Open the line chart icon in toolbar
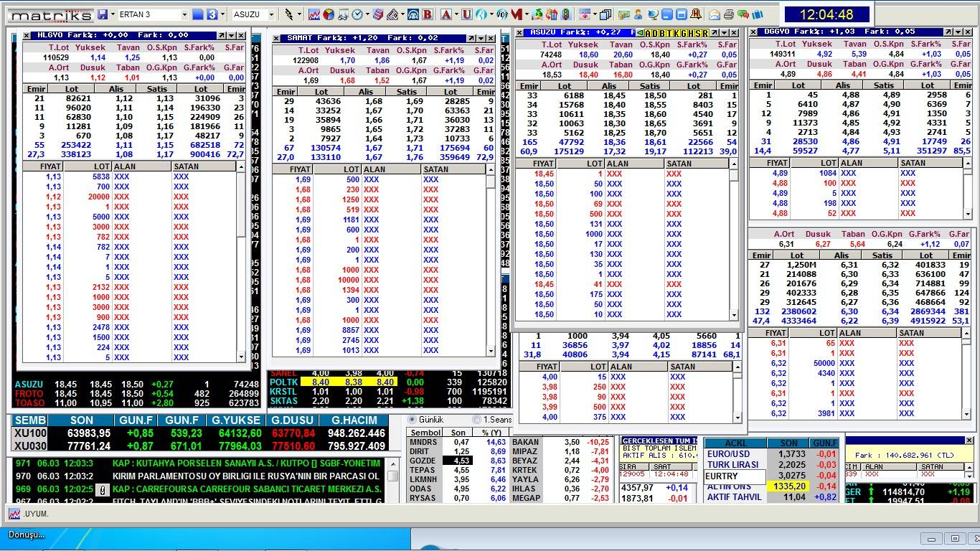The width and height of the screenshot is (980, 551). pos(314,14)
